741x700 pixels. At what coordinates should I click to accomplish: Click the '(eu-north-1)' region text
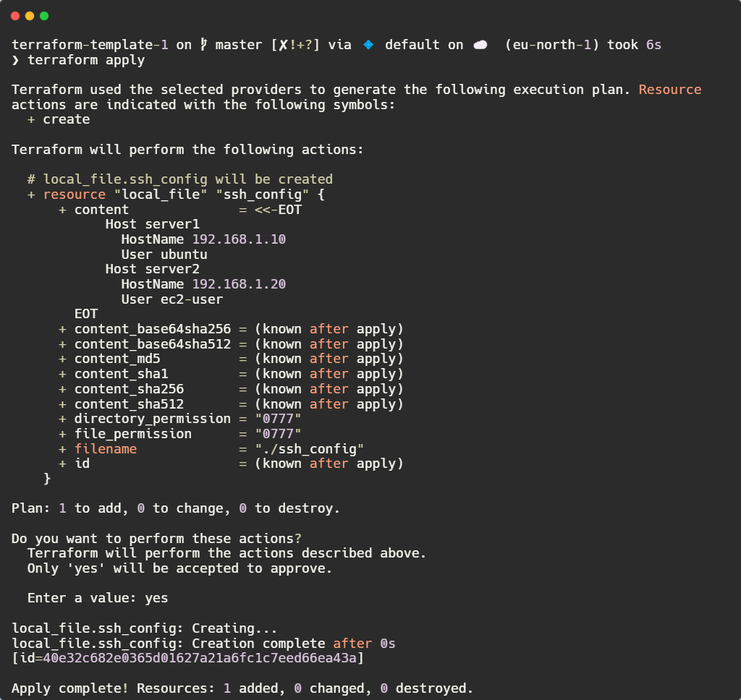pos(552,45)
